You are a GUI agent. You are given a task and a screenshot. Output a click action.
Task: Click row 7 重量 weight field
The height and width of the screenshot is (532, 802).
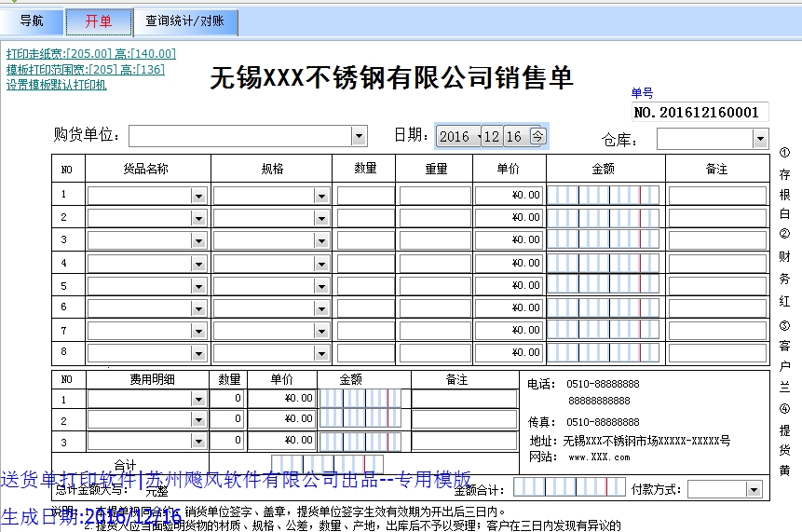pyautogui.click(x=435, y=331)
